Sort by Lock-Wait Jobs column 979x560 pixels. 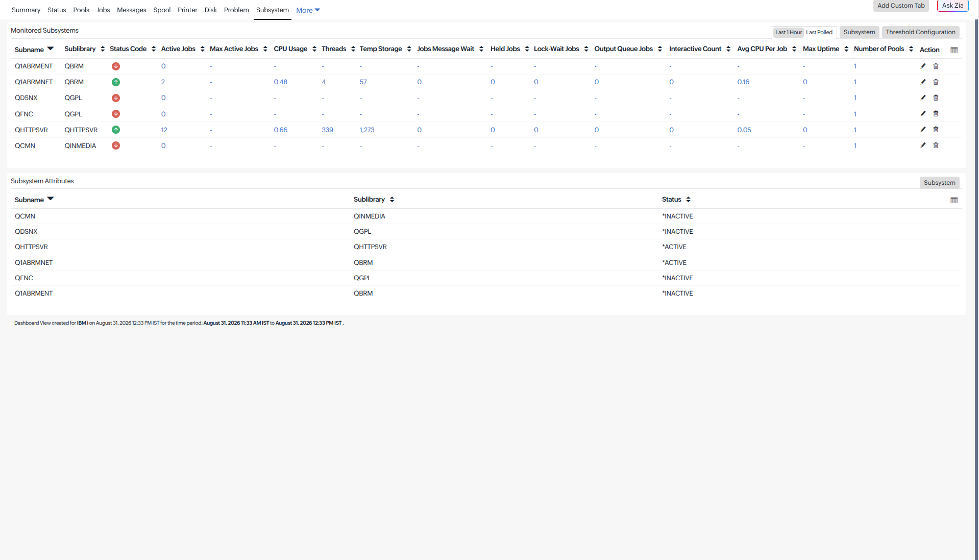(x=561, y=49)
